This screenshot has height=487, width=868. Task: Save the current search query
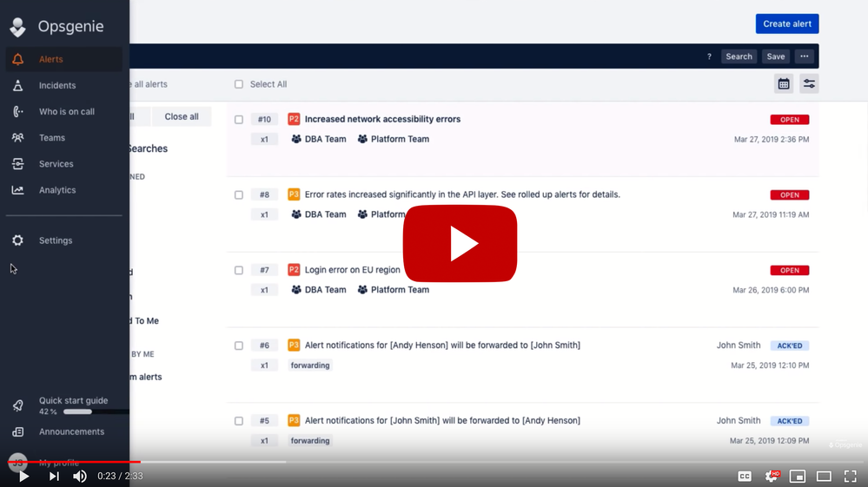776,56
